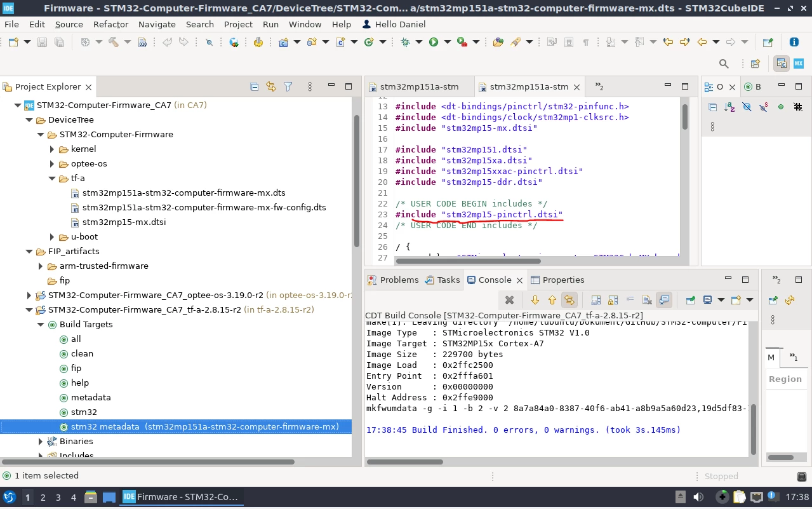Select the stm32mp15-mx.dtsi file
The height and width of the screenshot is (509, 812).
coord(124,222)
